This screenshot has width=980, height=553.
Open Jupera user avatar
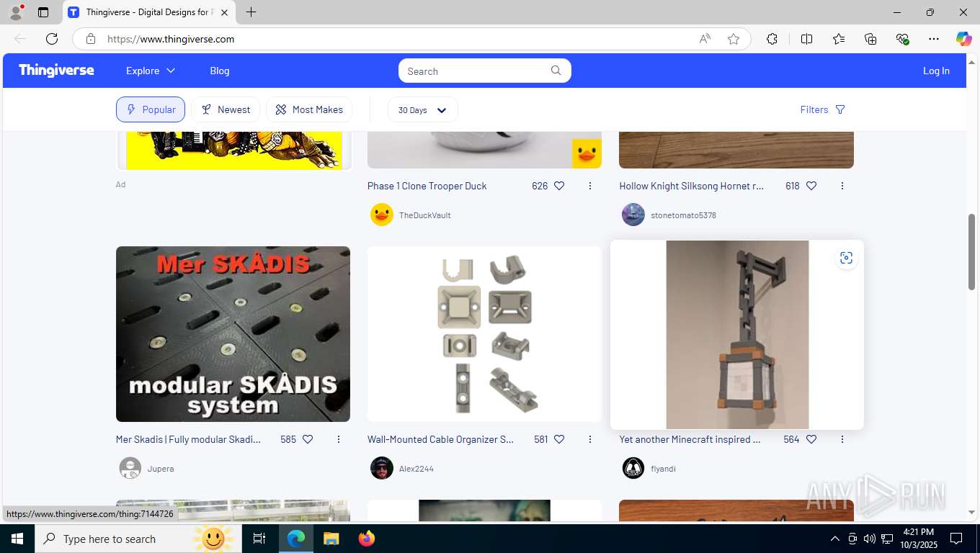click(130, 468)
